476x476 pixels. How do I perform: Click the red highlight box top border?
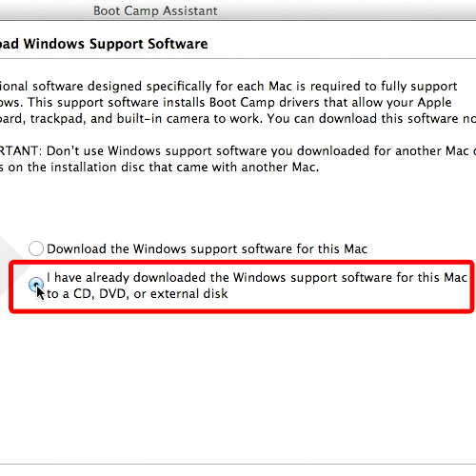click(241, 262)
